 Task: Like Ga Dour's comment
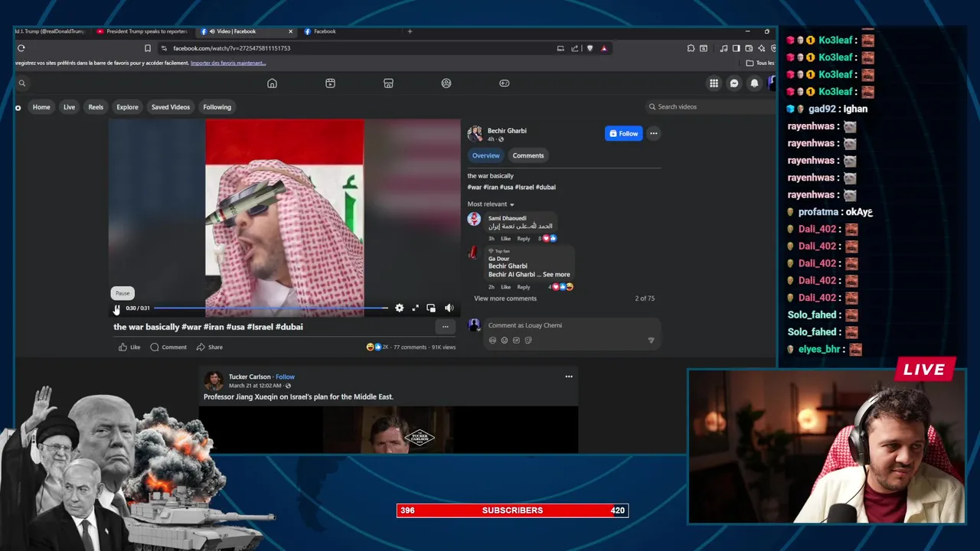505,287
